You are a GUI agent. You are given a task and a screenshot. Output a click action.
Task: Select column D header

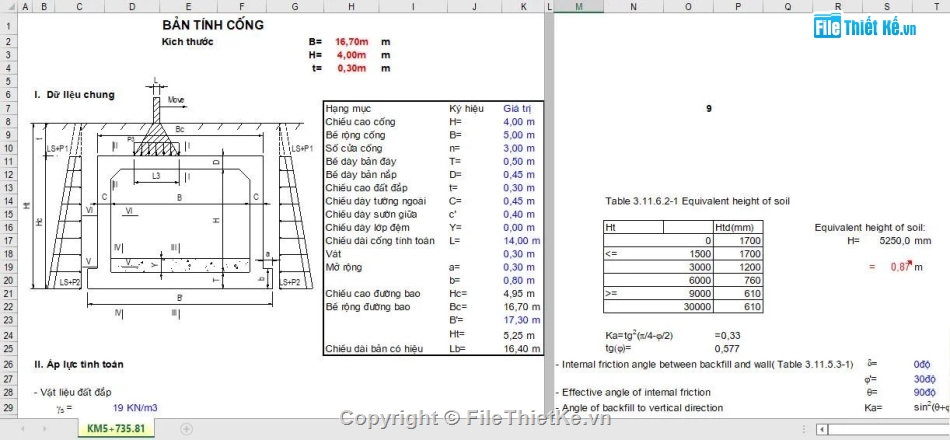pyautogui.click(x=132, y=7)
